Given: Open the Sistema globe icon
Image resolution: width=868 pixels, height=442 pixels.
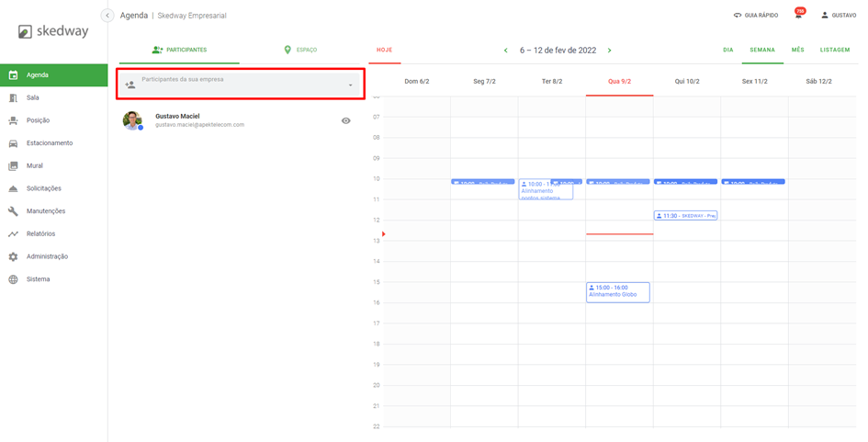Looking at the screenshot, I should tap(13, 279).
